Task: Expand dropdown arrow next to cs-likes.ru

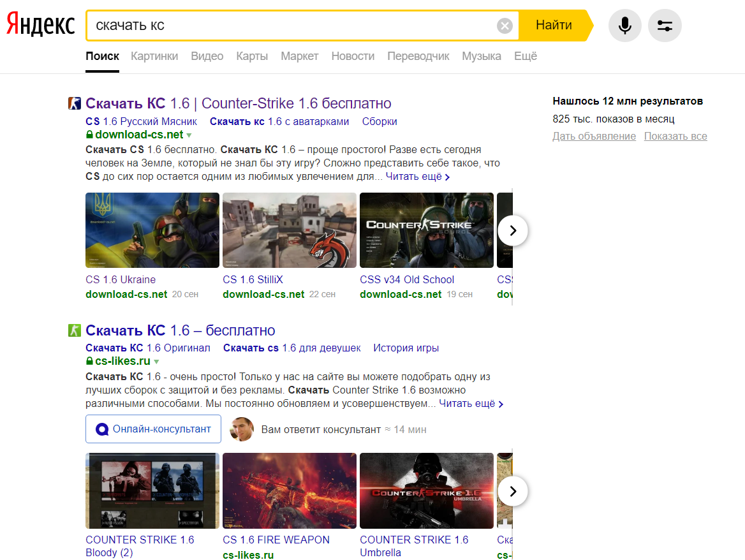Action: (x=156, y=362)
